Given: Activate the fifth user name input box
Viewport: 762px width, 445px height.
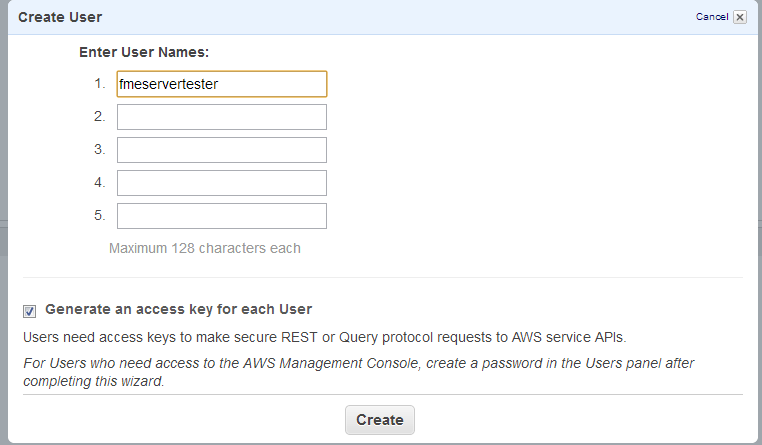Looking at the screenshot, I should click(221, 216).
